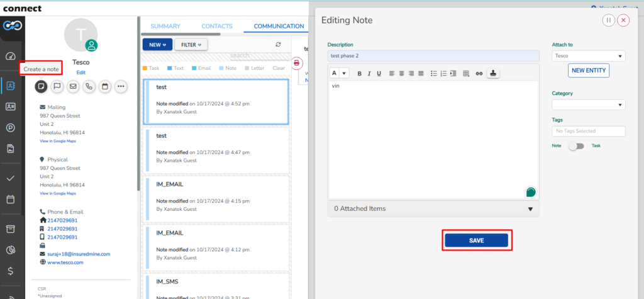Justify note text

[421, 73]
